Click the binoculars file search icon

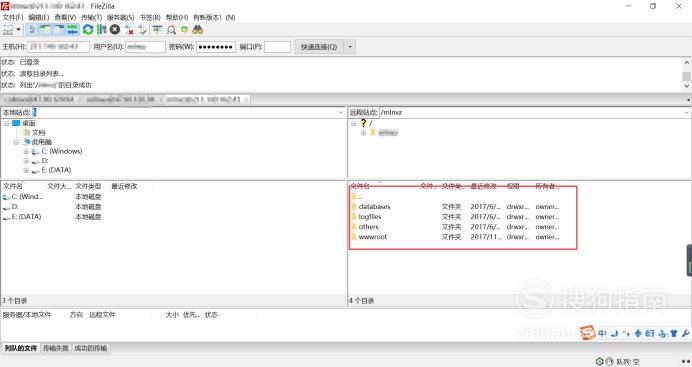[x=198, y=30]
